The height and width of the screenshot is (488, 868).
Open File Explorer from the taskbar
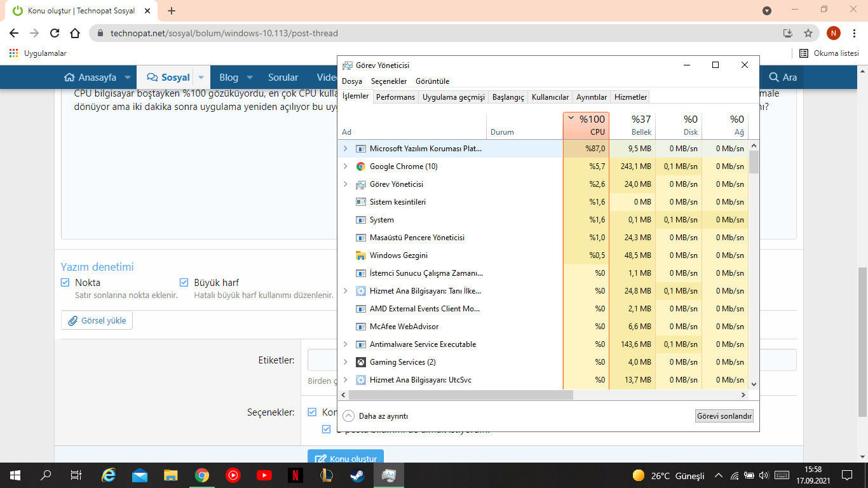click(x=171, y=475)
